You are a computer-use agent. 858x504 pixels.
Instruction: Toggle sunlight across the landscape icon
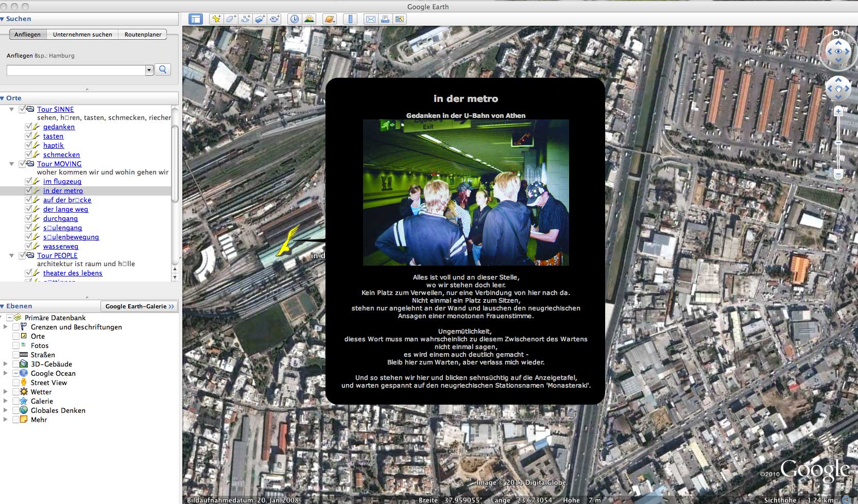pyautogui.click(x=309, y=19)
